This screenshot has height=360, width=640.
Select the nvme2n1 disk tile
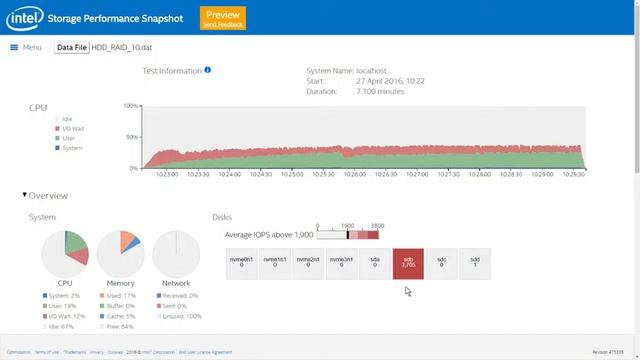tap(308, 264)
